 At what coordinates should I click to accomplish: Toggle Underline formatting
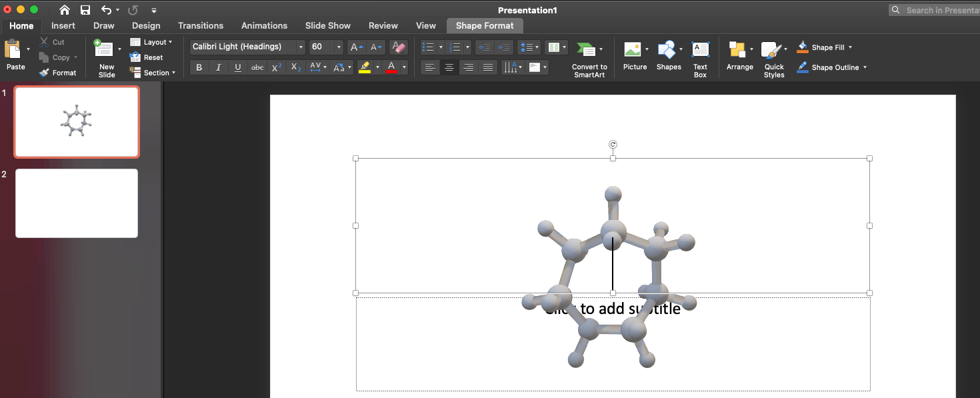[x=237, y=67]
